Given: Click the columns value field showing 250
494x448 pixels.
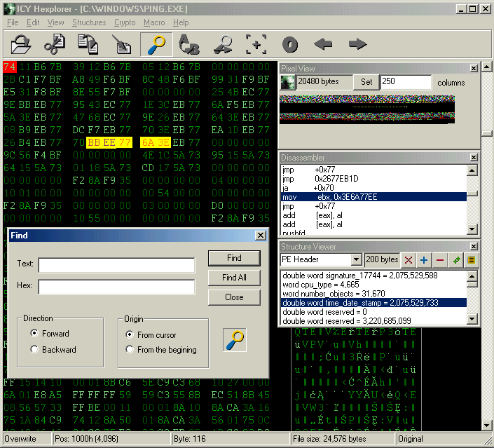Looking at the screenshot, I should pyautogui.click(x=406, y=82).
